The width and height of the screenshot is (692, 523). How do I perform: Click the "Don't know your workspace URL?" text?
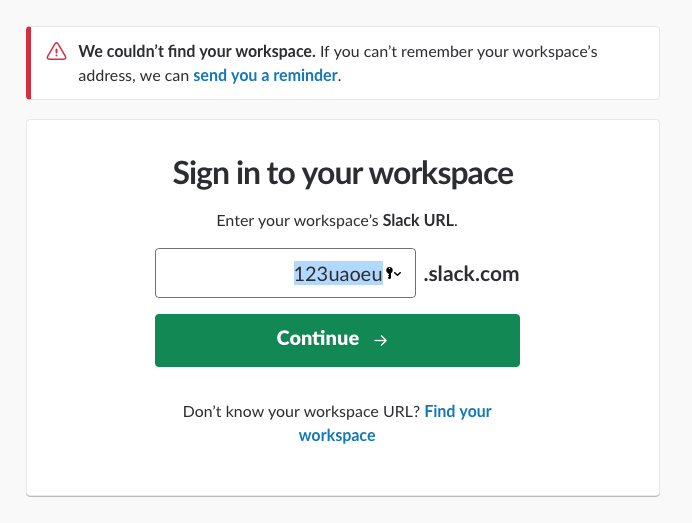tap(301, 411)
